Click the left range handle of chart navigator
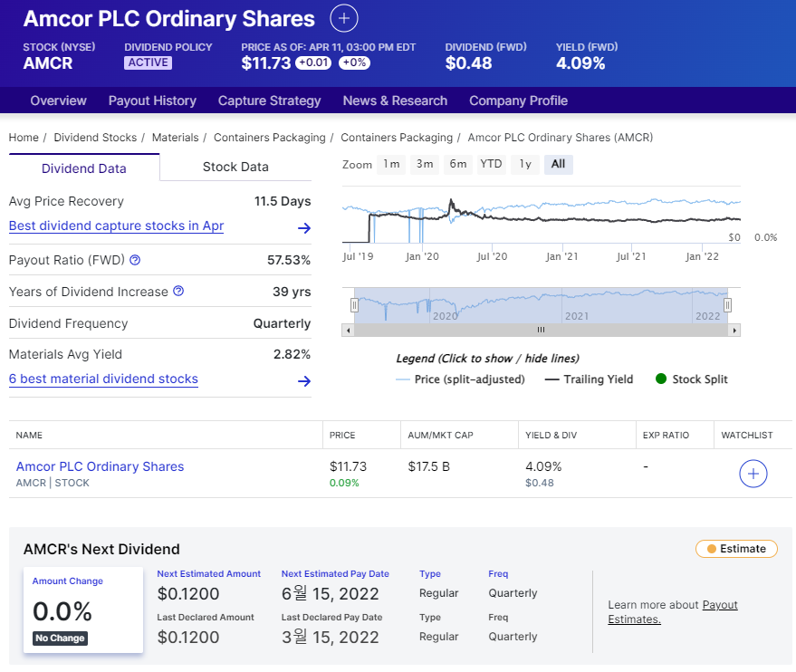Viewport: 796px width, 672px height. 354,305
